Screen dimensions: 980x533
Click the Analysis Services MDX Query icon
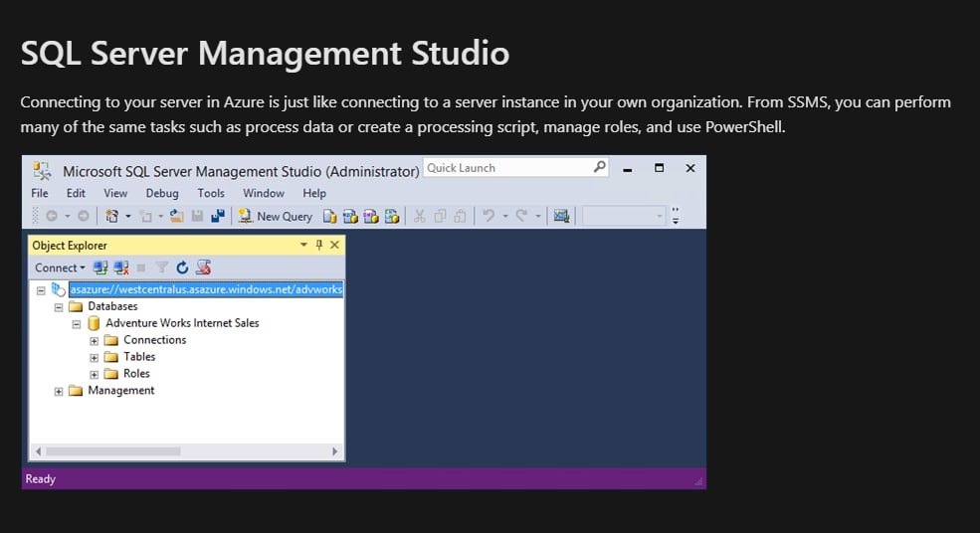[x=350, y=216]
